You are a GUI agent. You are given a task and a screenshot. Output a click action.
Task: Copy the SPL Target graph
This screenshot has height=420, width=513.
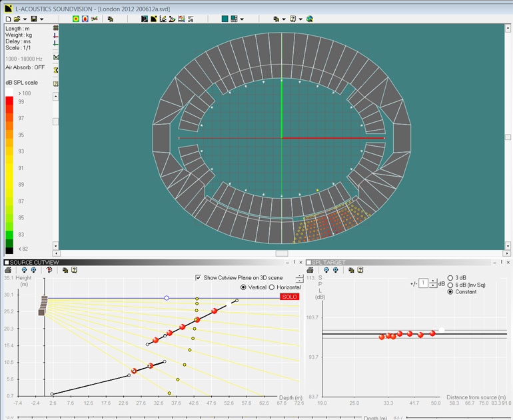[351, 270]
